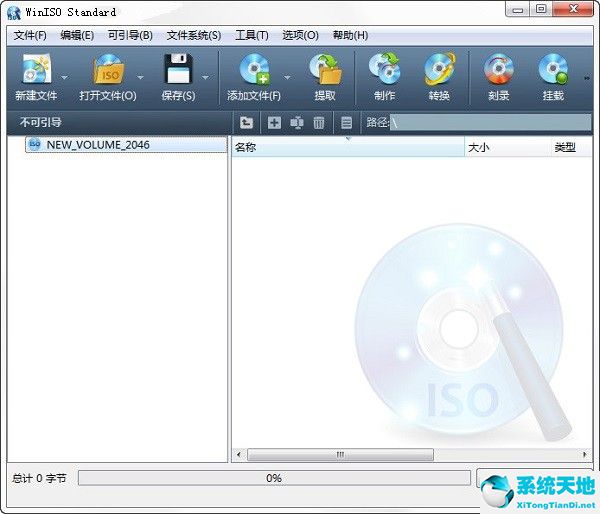
Task: Expand the dropdown arrow next to 新建文件
Action: 65,77
